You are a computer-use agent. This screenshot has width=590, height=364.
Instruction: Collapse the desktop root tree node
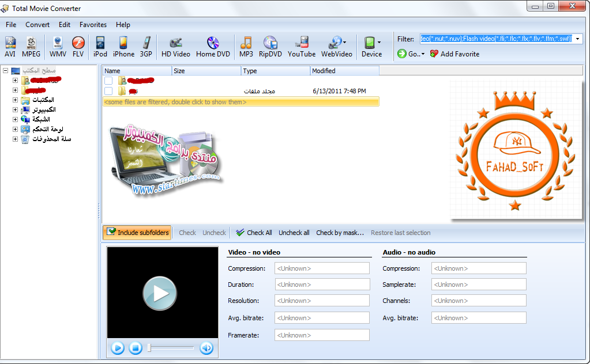tap(5, 70)
